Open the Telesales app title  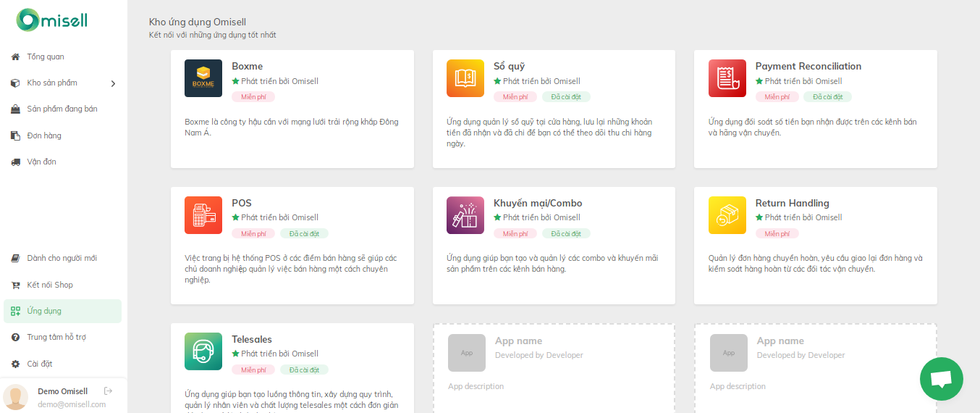click(252, 339)
